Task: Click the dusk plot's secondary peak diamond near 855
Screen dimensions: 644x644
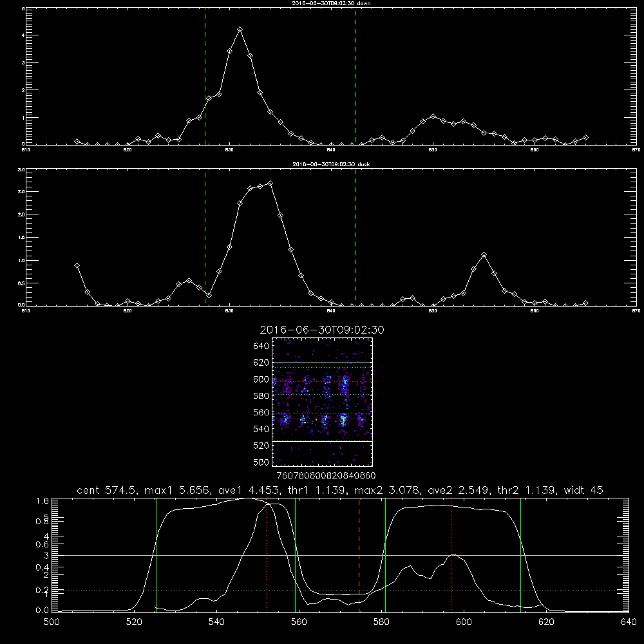Action: (484, 254)
